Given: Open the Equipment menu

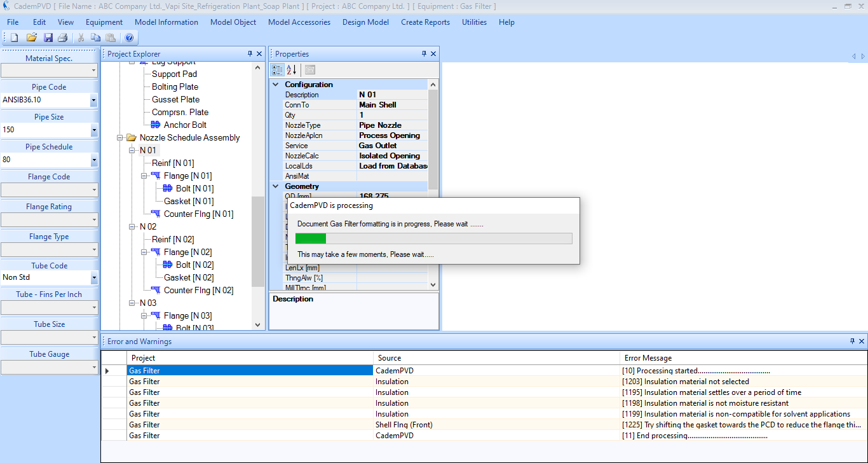Looking at the screenshot, I should point(104,22).
